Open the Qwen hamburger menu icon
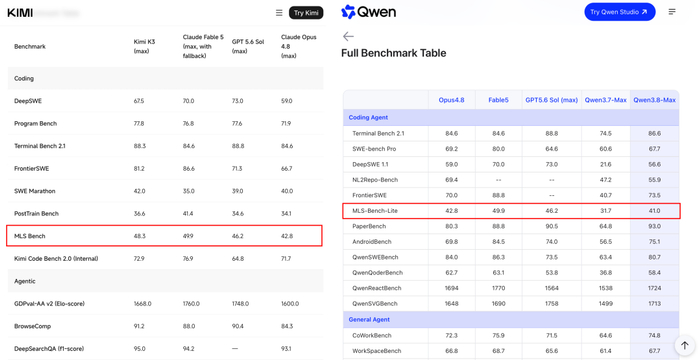Viewport: 700px width, 360px height. pyautogui.click(x=672, y=12)
